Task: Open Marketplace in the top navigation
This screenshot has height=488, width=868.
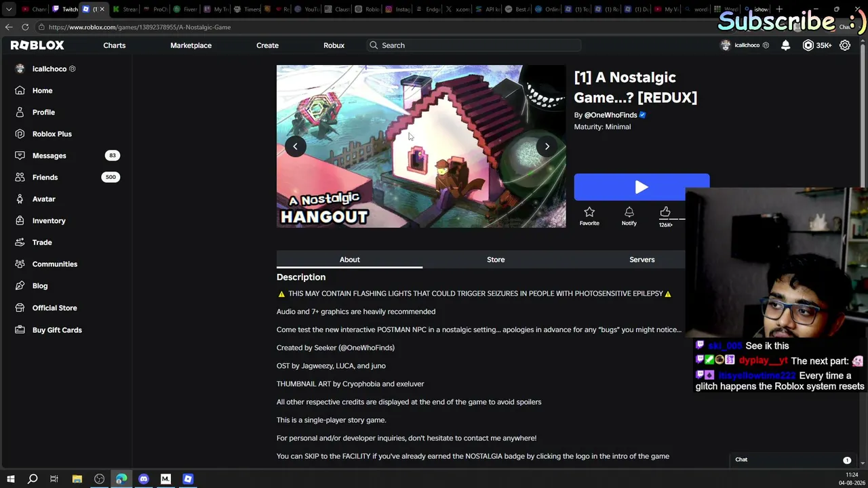Action: (191, 45)
